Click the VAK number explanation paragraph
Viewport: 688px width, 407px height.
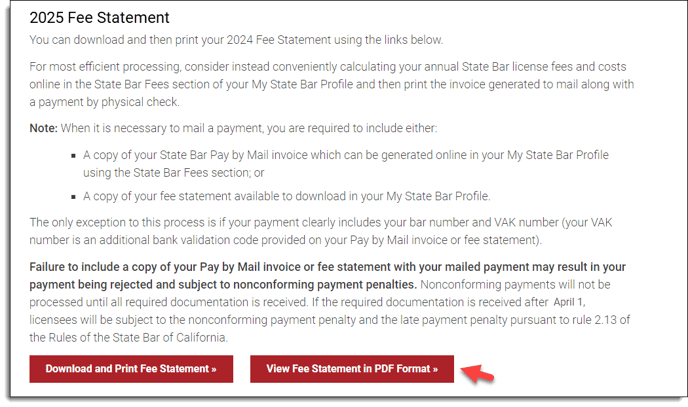[321, 231]
